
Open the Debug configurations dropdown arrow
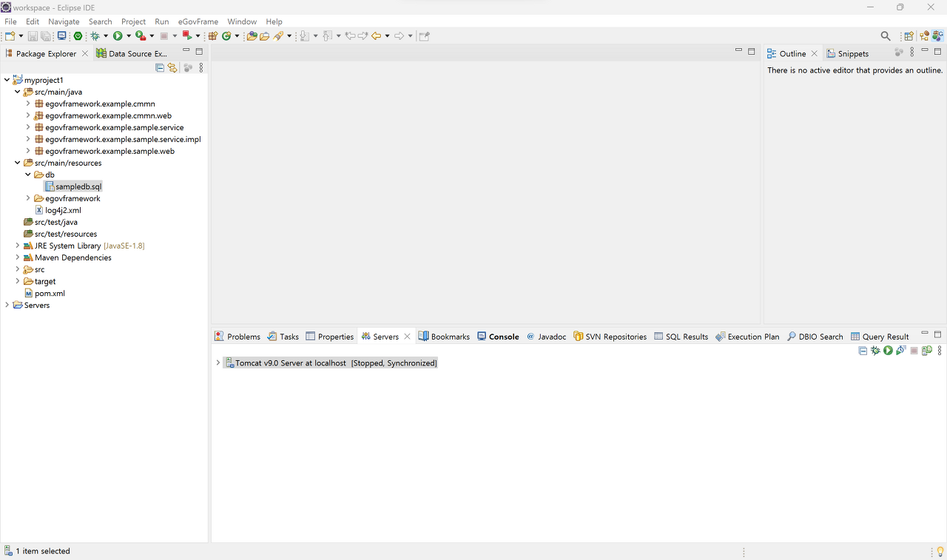[x=106, y=36]
